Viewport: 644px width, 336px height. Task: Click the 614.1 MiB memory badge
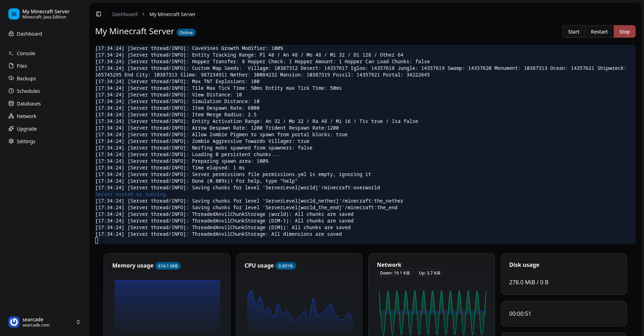click(x=168, y=266)
